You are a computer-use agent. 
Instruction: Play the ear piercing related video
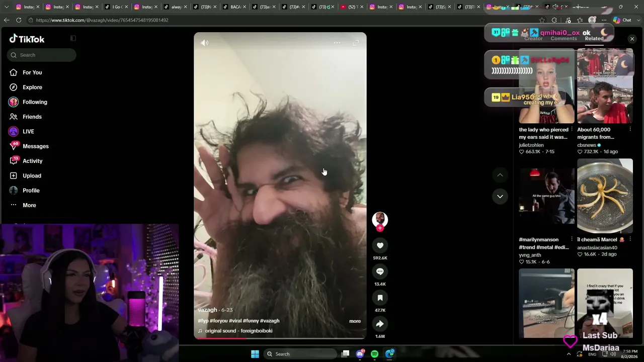click(x=546, y=86)
